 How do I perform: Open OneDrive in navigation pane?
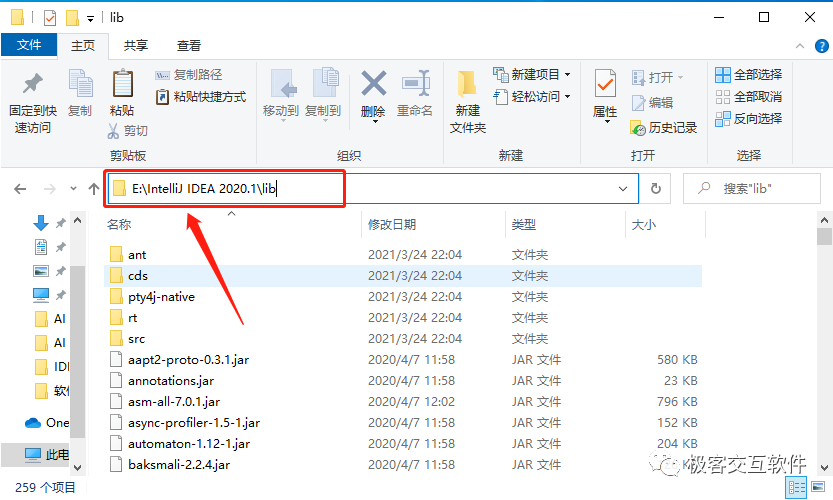[x=47, y=423]
